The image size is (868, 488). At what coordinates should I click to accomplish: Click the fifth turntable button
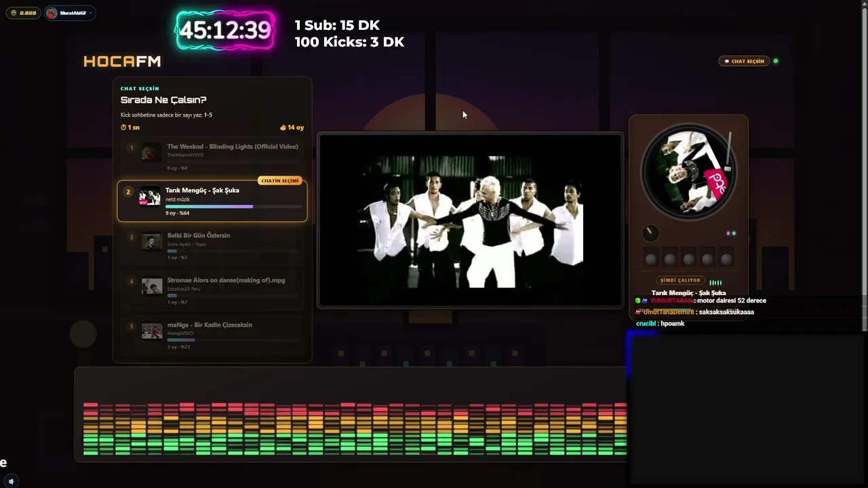pos(726,260)
